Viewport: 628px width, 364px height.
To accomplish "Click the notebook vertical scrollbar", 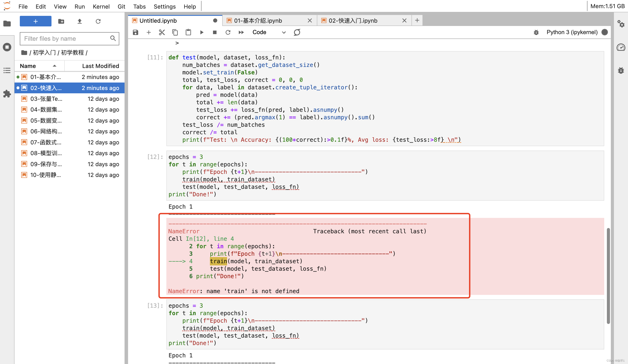I will (608, 276).
